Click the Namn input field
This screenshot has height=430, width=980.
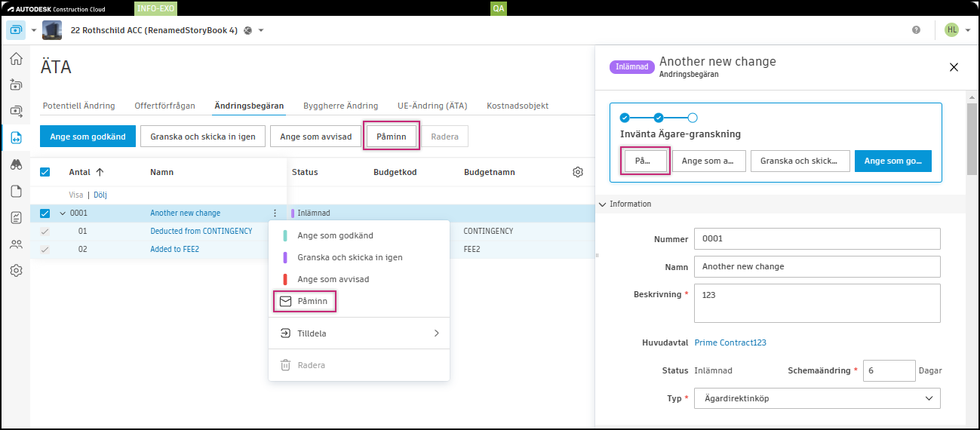817,266
